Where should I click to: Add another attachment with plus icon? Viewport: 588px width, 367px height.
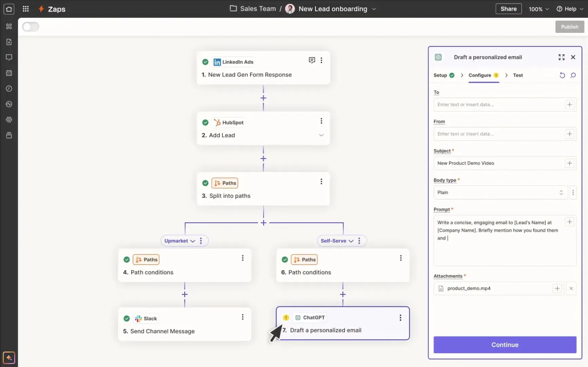[557, 288]
